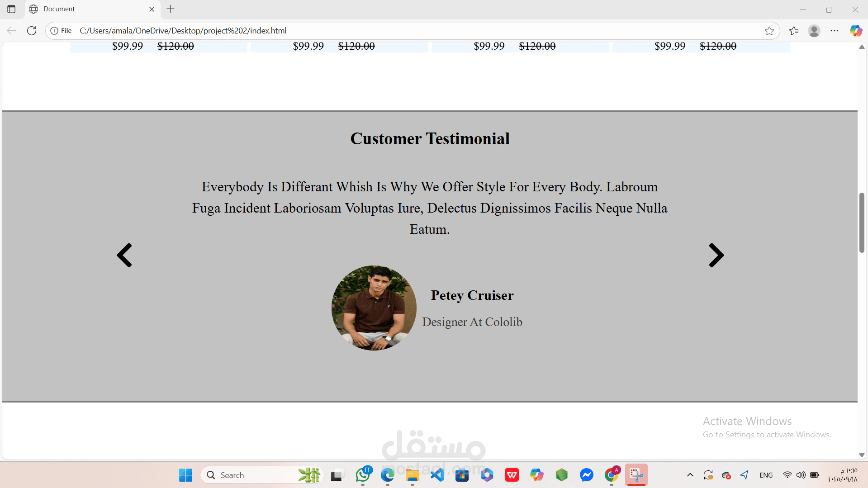Open the browser profile avatar
This screenshot has width=868, height=488.
pos(814,31)
